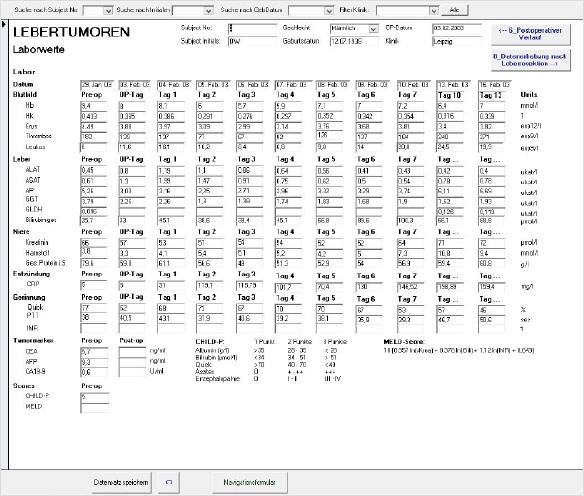Go to 6_Postoperativer Verlauf form
Image resolution: width=584 pixels, height=496 pixels.
click(x=530, y=34)
